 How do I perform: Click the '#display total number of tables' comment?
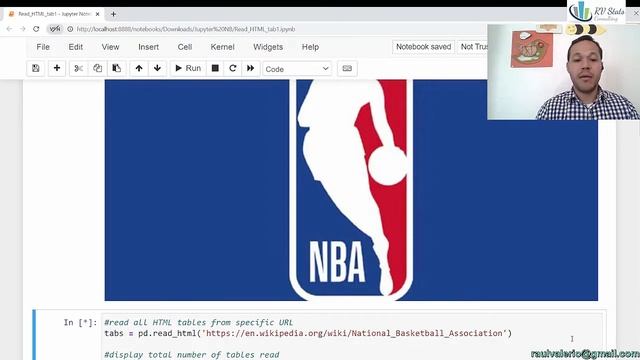click(192, 355)
